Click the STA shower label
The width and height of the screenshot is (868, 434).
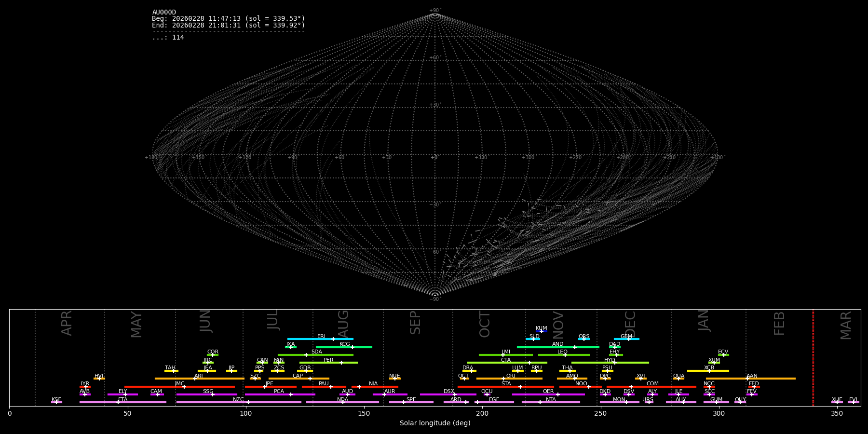pos(506,384)
